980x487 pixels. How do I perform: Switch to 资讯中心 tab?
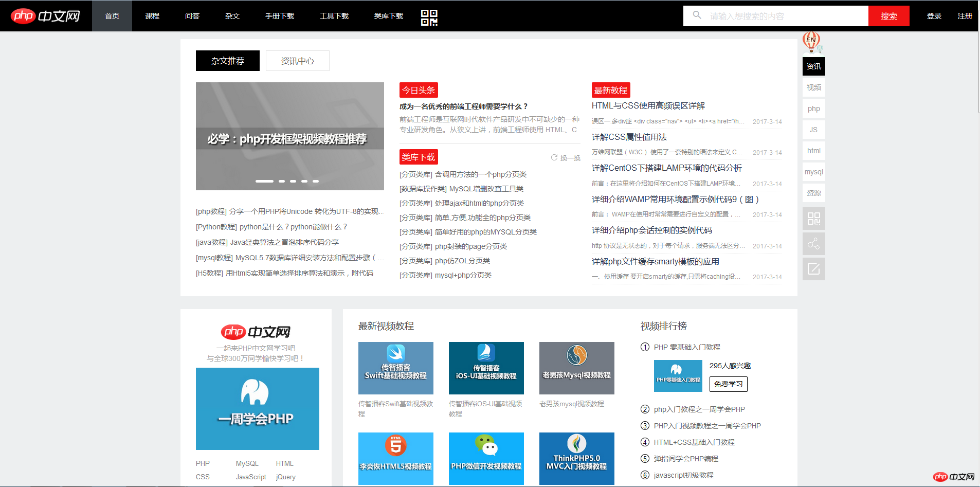pyautogui.click(x=298, y=61)
